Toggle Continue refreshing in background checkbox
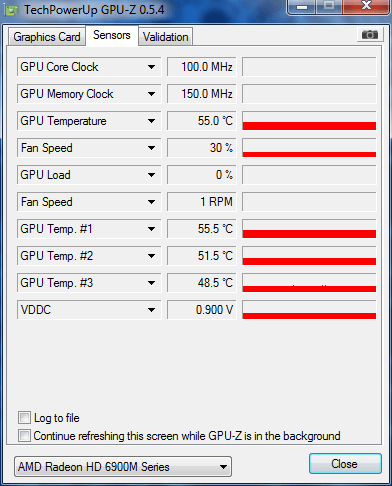 pos(24,436)
